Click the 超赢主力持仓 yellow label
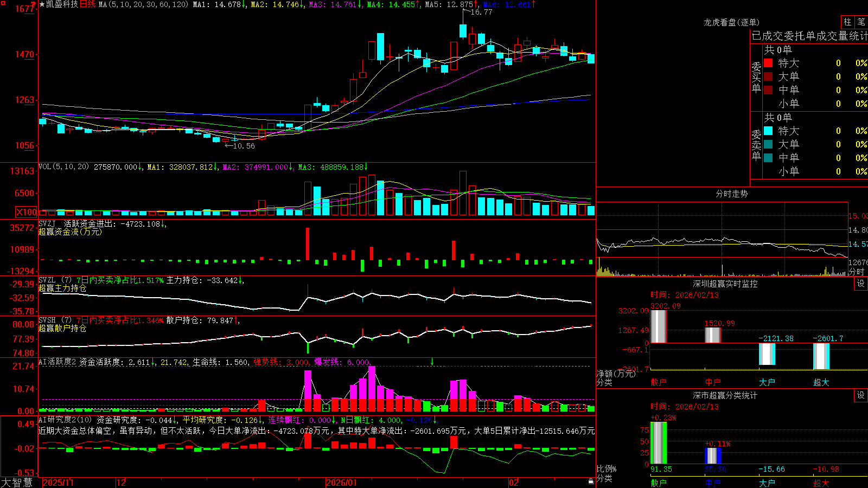The height and width of the screenshot is (488, 868). click(62, 288)
